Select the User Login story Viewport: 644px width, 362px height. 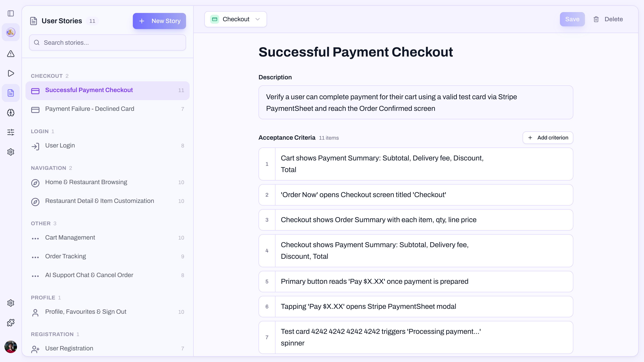click(108, 146)
